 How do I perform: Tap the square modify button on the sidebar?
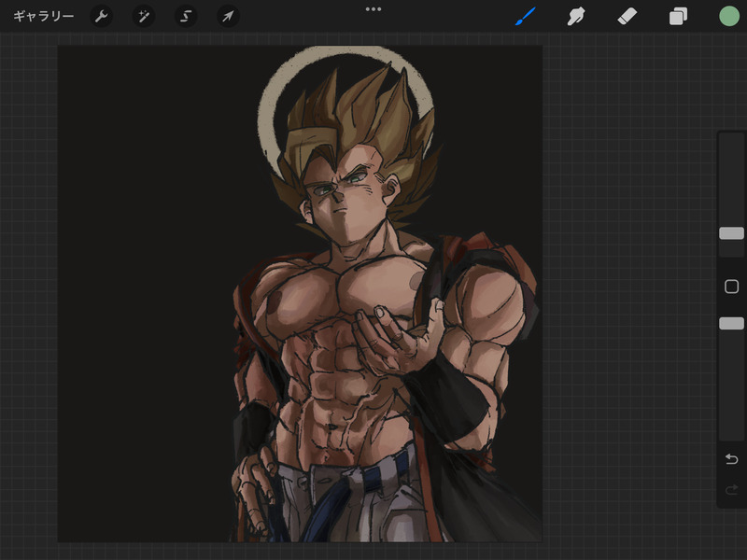731,287
